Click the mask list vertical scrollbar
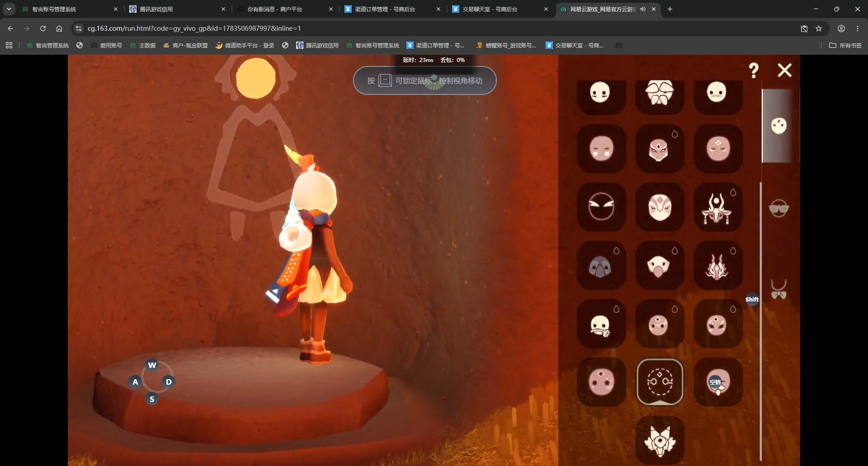Screen dimensions: 868x466 (760, 321)
